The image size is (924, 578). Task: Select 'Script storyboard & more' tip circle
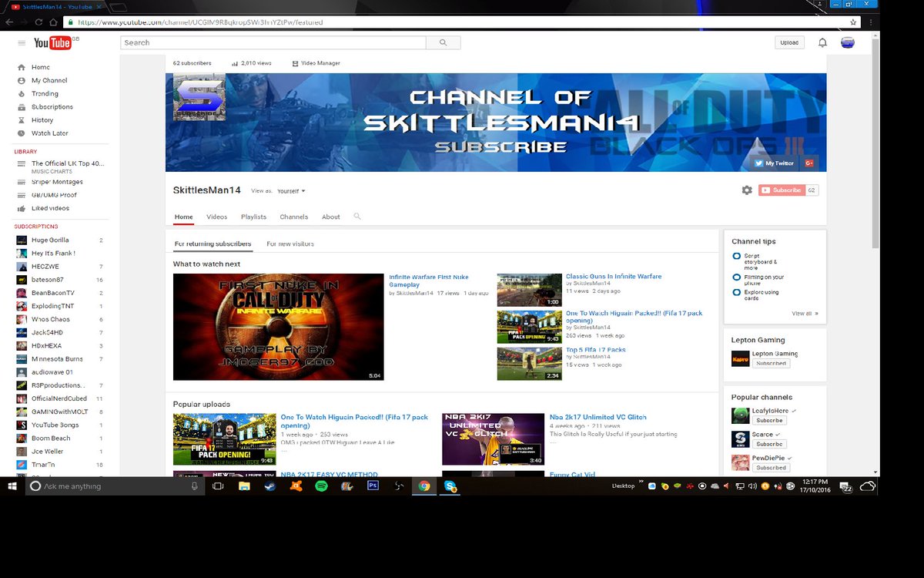[x=737, y=256]
